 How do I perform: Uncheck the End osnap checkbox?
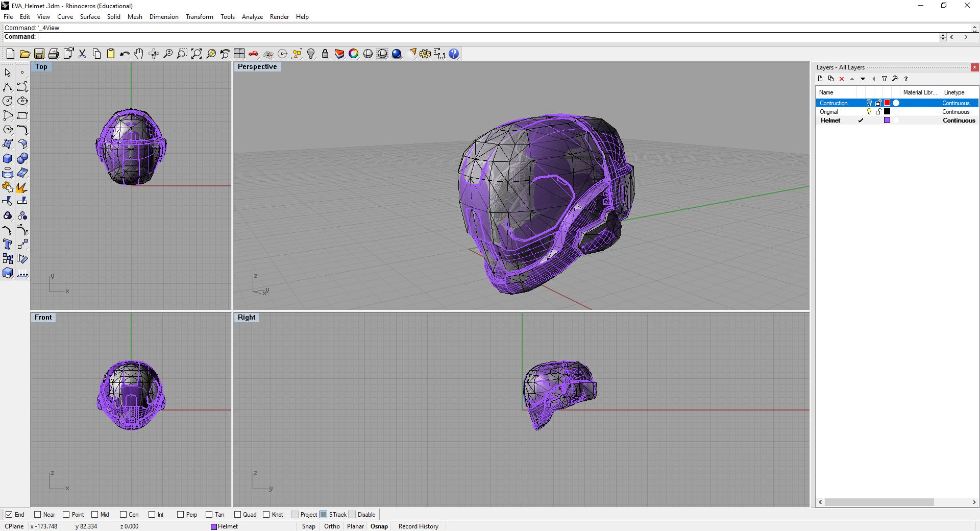pos(9,515)
